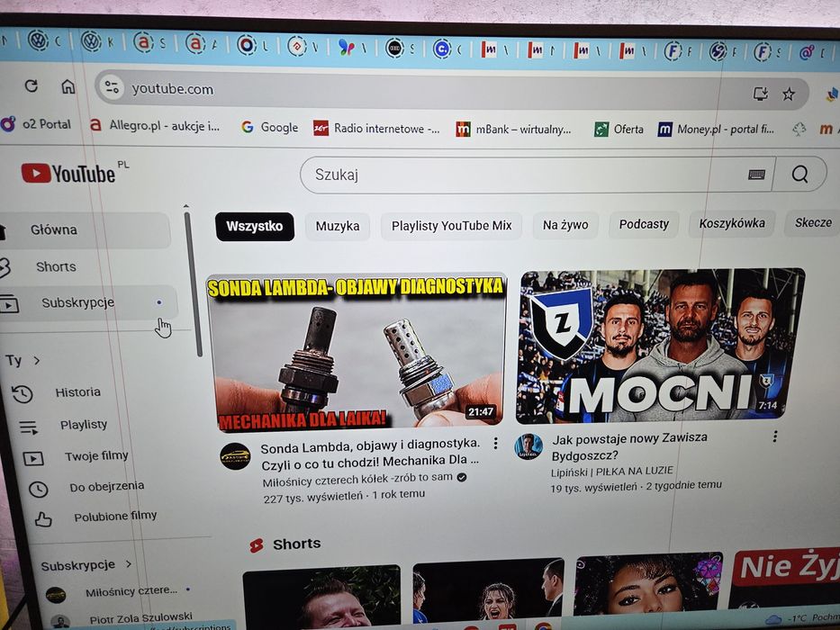The height and width of the screenshot is (630, 840).
Task: Play the Sonda Lambda thumbnail
Action: [356, 352]
